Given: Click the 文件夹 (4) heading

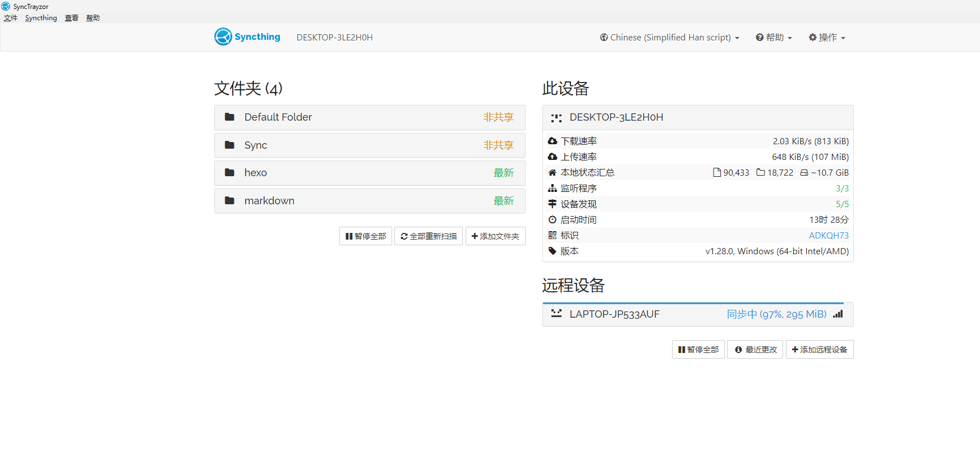Looking at the screenshot, I should (249, 89).
